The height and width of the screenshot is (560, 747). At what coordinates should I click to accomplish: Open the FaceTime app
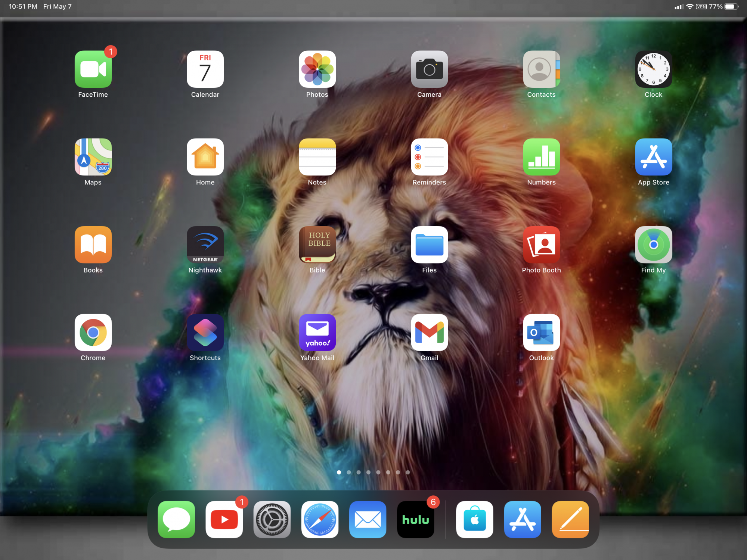[93, 69]
